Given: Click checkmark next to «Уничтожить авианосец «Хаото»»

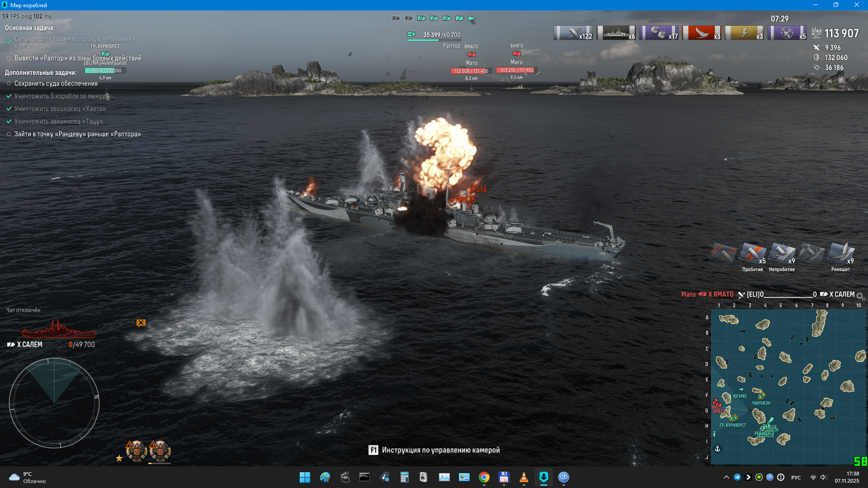Looking at the screenshot, I should pos(9,109).
